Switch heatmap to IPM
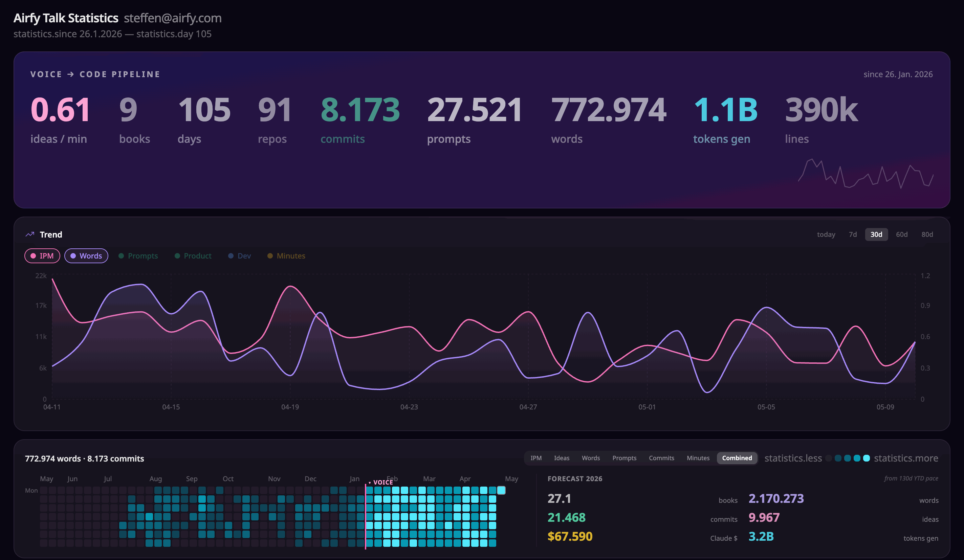 536,458
